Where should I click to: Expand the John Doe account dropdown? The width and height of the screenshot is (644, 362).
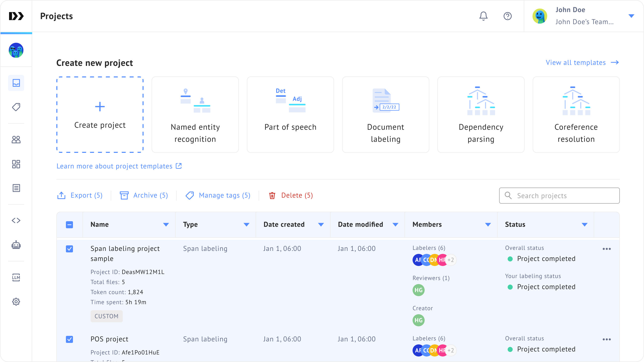tap(631, 16)
